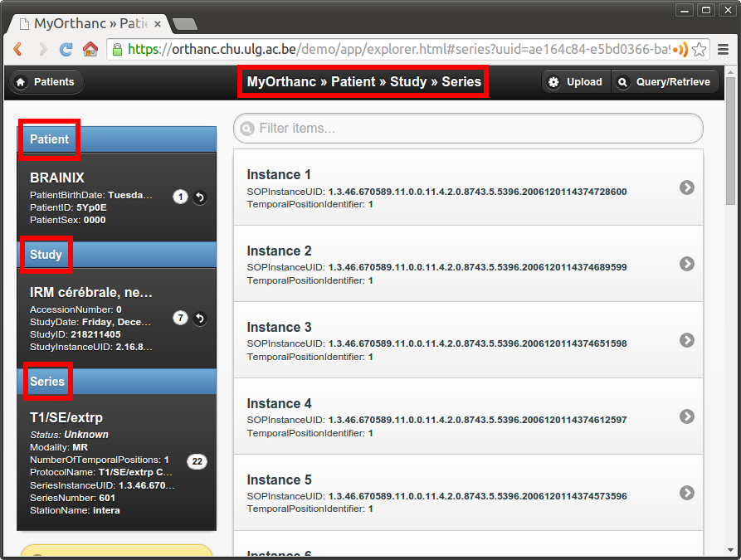Open the Query/Retrieve button

pyautogui.click(x=665, y=82)
